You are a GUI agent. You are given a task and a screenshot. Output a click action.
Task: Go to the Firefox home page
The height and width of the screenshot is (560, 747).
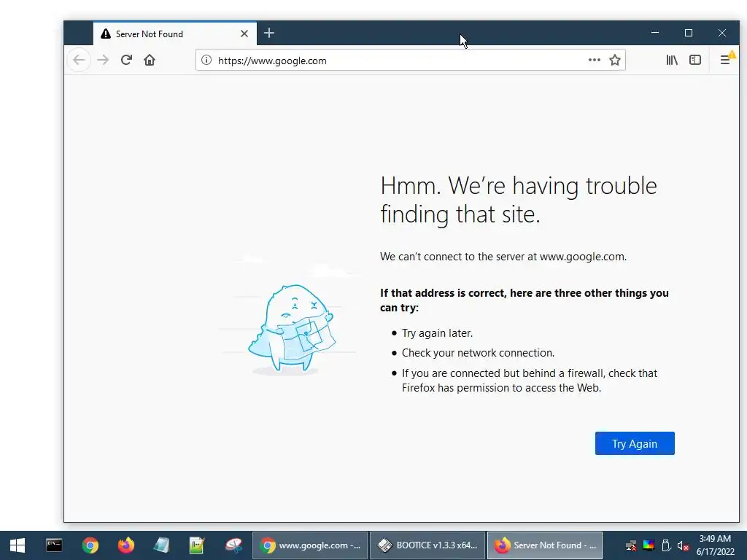[150, 60]
